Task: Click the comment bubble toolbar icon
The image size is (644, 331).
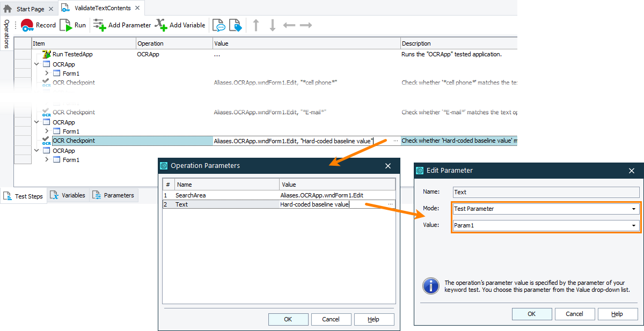Action: point(219,25)
